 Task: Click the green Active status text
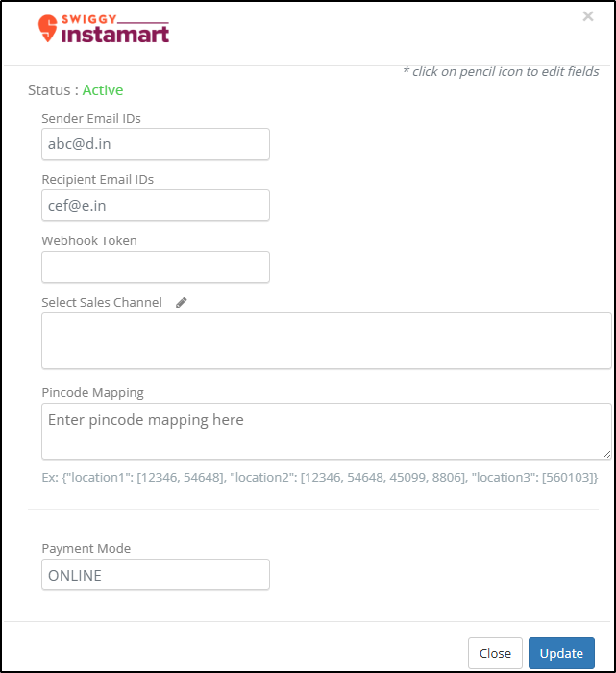tap(103, 90)
